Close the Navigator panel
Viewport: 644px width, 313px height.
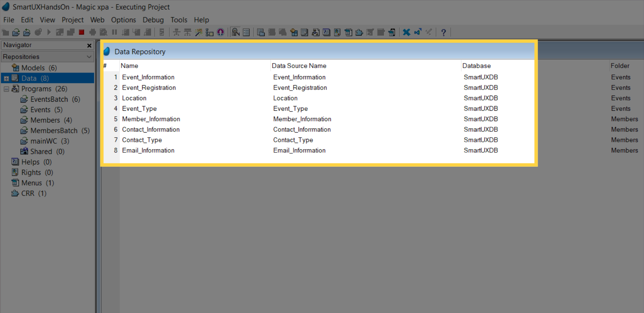coord(89,45)
